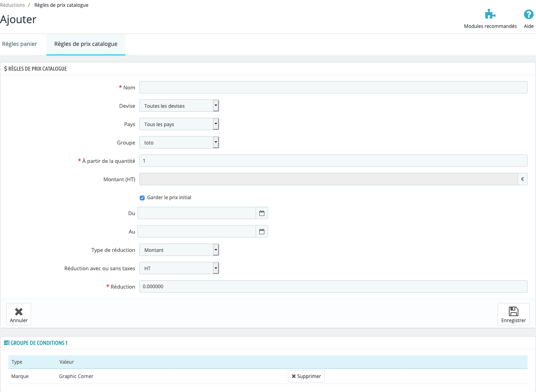Focus the Nom text field
This screenshot has height=392, width=536.
point(334,87)
